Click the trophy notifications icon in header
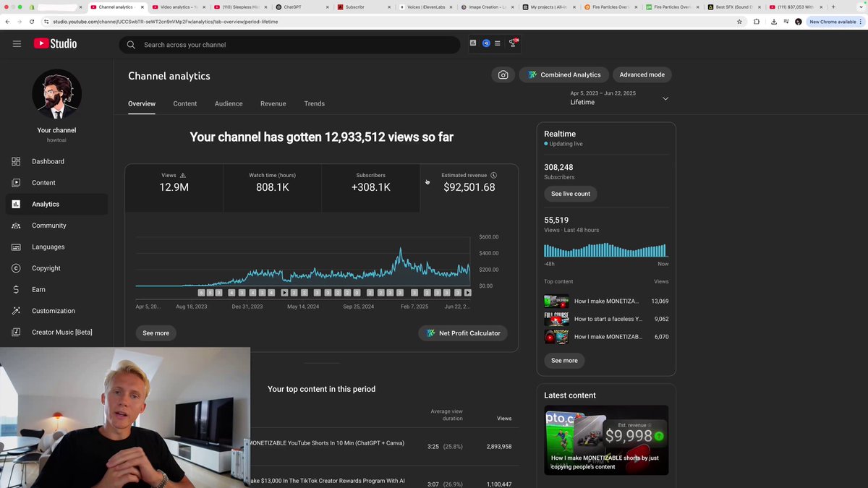This screenshot has width=868, height=488. tap(513, 43)
